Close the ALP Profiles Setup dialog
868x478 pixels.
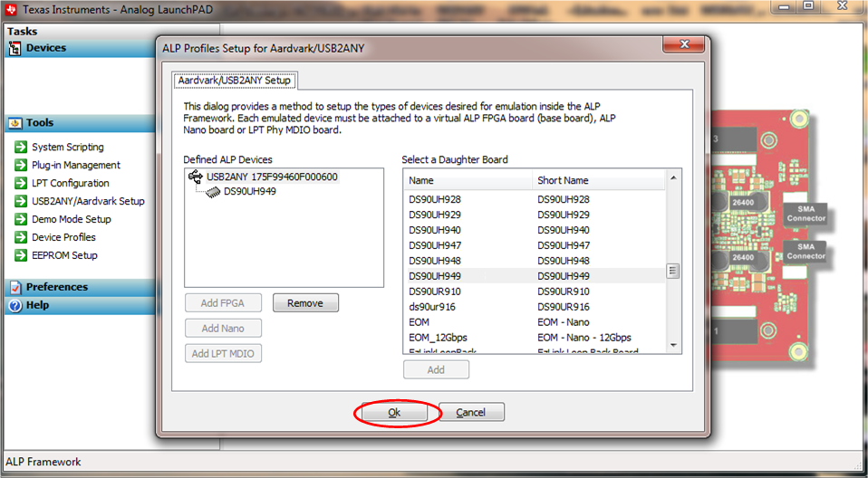684,45
